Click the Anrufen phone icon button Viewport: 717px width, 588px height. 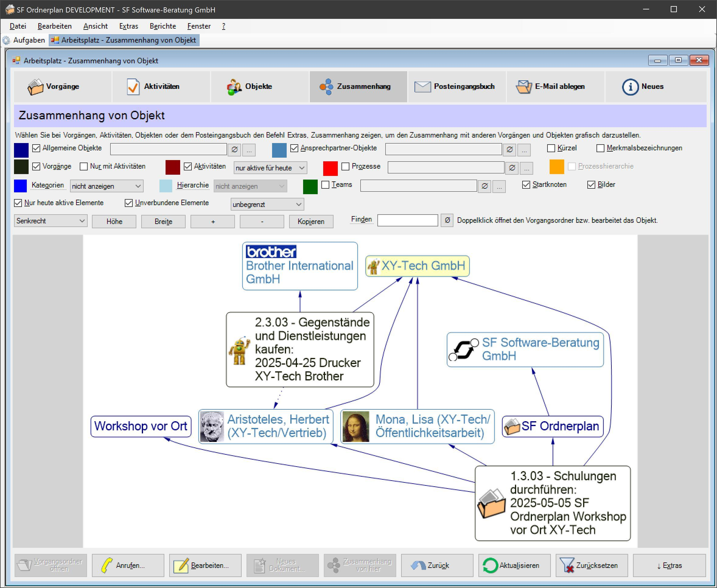click(107, 565)
